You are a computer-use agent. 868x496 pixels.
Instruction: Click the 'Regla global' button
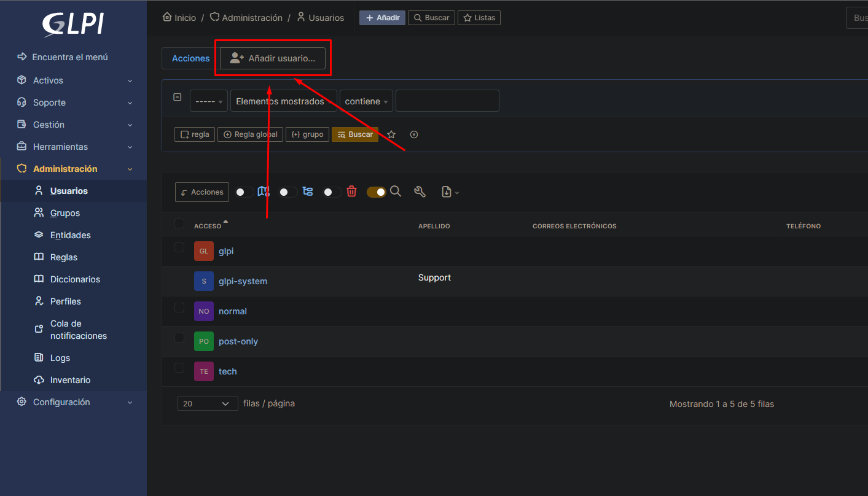coord(250,134)
